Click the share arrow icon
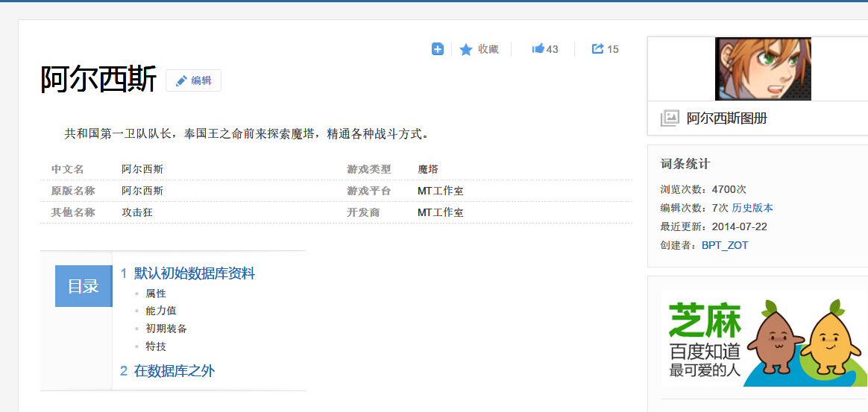This screenshot has height=412, width=868. (x=597, y=48)
